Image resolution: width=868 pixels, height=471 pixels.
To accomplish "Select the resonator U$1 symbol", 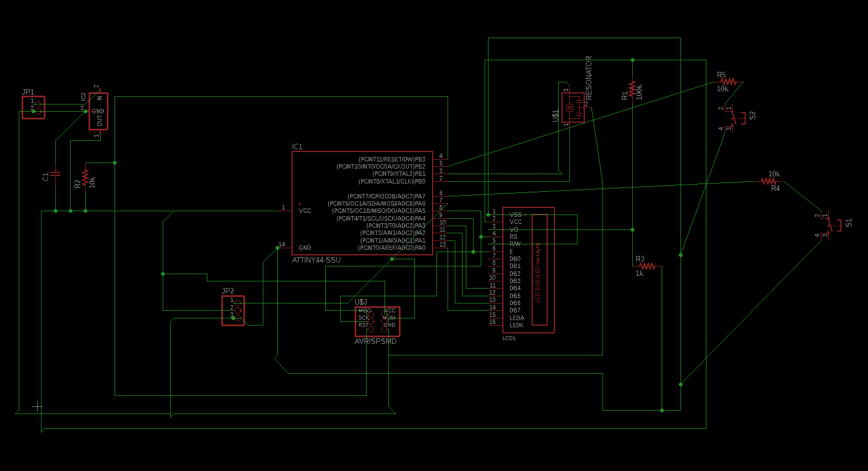I will pyautogui.click(x=573, y=107).
